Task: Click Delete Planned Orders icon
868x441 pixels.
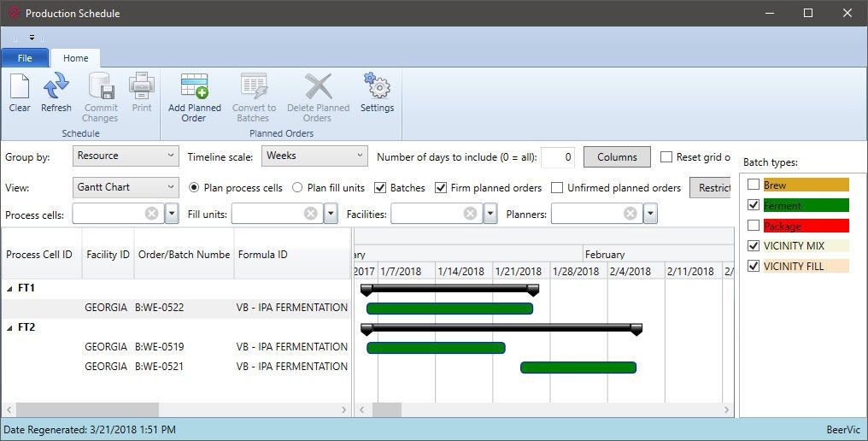Action: (x=319, y=87)
